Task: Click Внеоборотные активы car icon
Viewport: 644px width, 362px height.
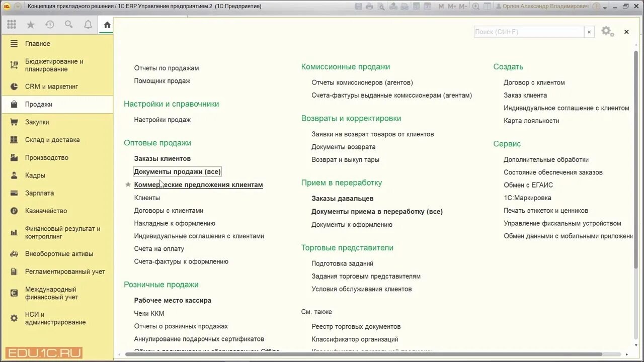Action: point(14,254)
